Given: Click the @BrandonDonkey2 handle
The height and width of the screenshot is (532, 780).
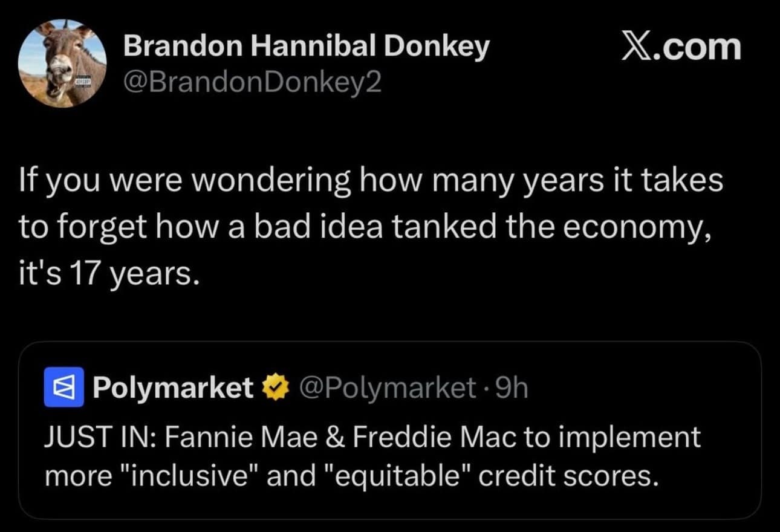Looking at the screenshot, I should tap(253, 82).
